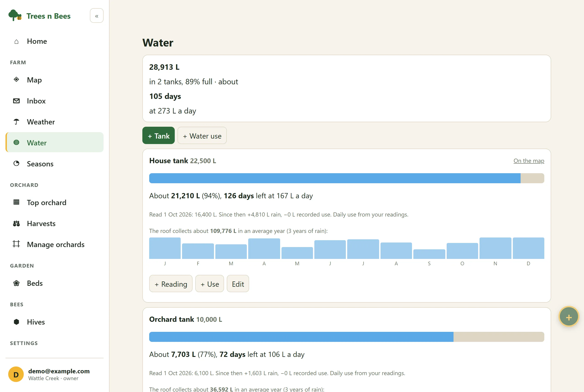
Task: Go to Home in the sidebar
Action: [54, 41]
